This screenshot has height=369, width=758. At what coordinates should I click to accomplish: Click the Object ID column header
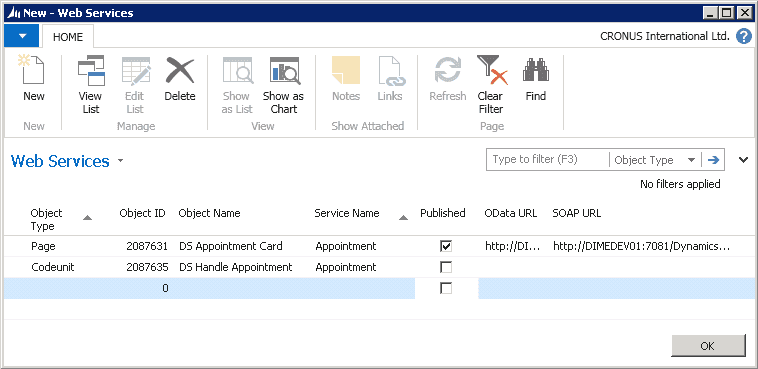pos(142,213)
